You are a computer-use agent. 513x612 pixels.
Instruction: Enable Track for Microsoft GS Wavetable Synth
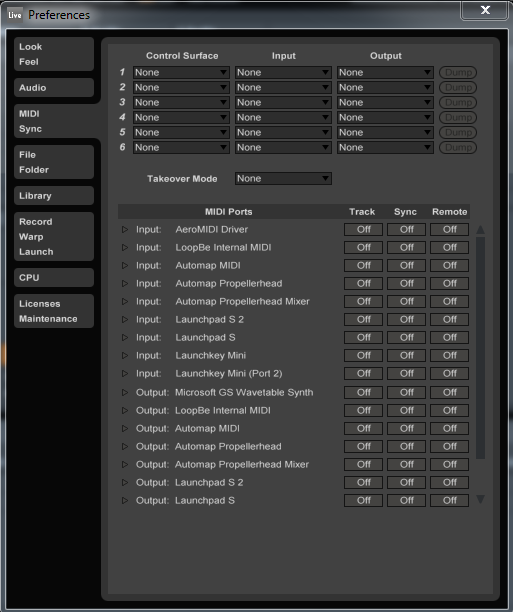tap(363, 392)
